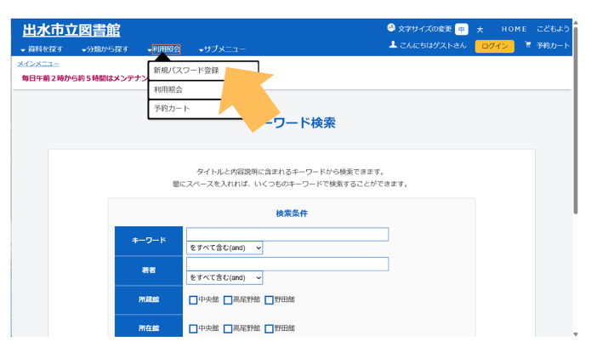
Task: Expand the サブメニュー menu
Action: [223, 49]
